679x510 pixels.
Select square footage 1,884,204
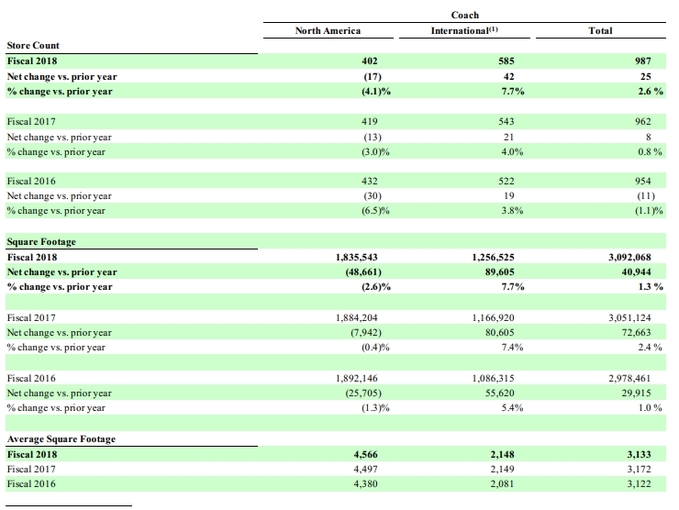click(356, 318)
